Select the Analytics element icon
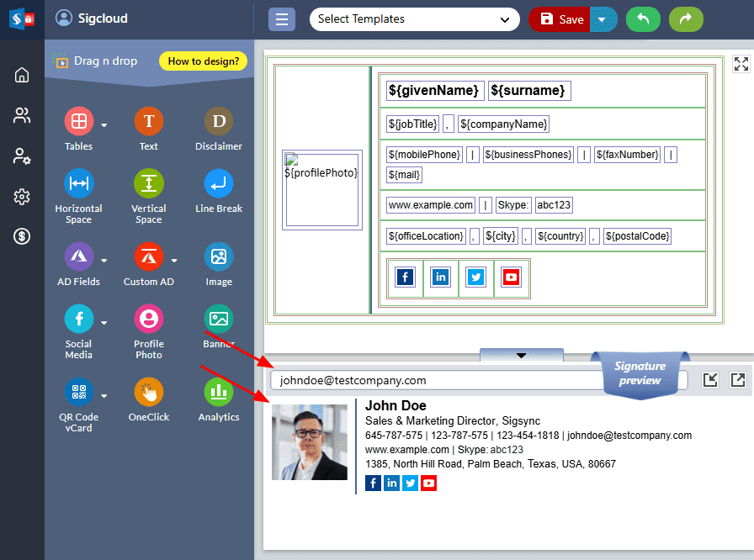This screenshot has height=560, width=754. click(x=219, y=392)
